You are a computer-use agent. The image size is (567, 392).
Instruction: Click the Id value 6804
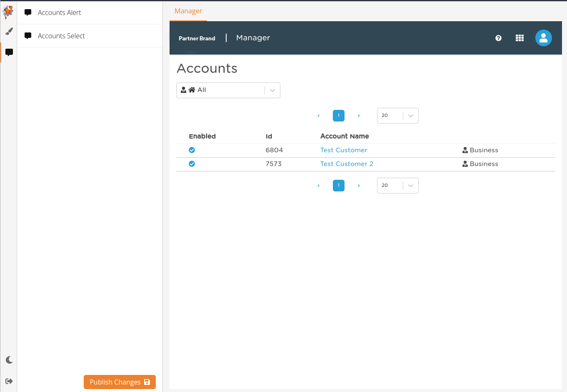pyautogui.click(x=274, y=150)
